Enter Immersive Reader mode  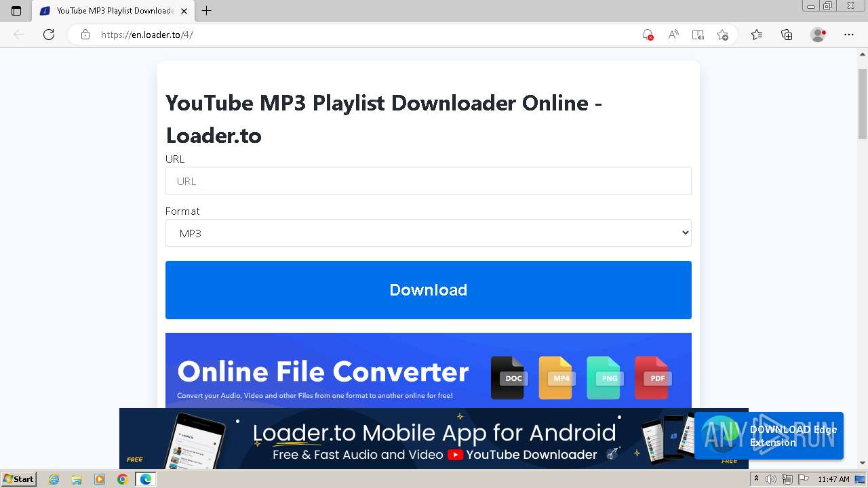[x=698, y=35]
